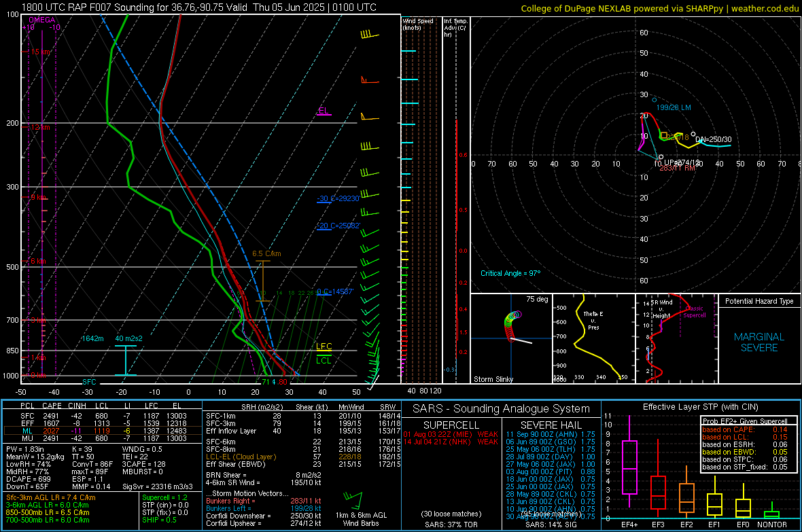802x532 pixels.
Task: Click the 1800 UTC RAP F007 Sounding title
Action: [x=199, y=7]
